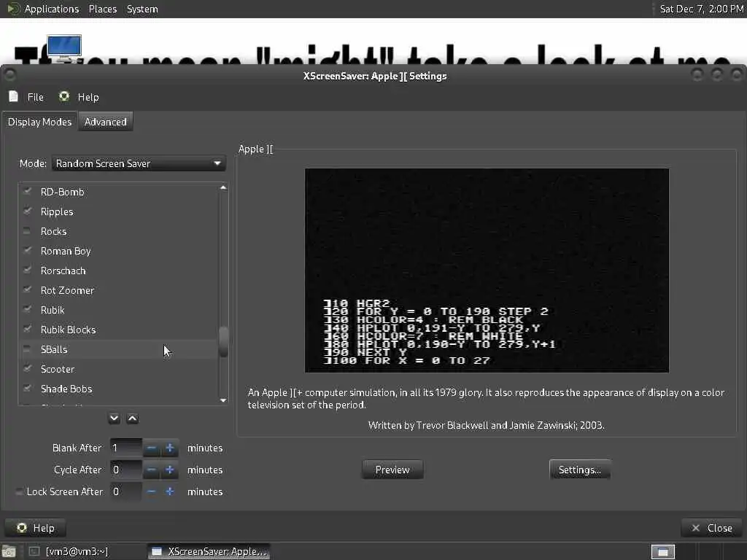Enable Rocks checkbox

click(x=27, y=231)
